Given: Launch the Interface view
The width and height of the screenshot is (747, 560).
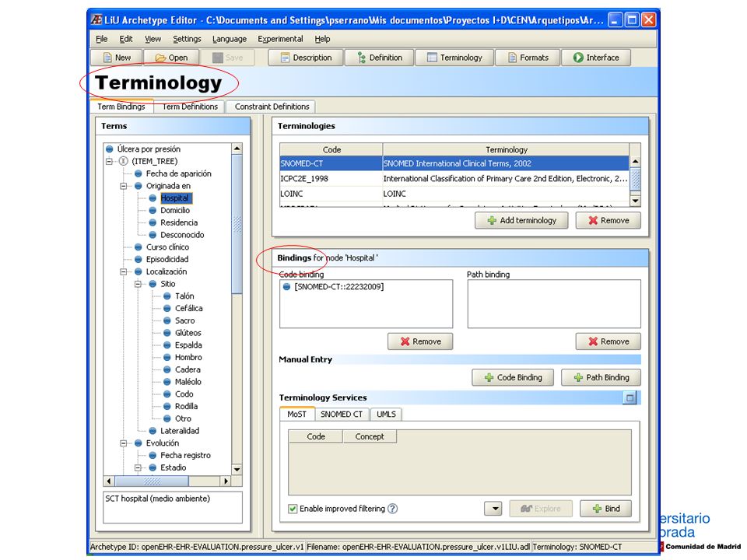Looking at the screenshot, I should pyautogui.click(x=596, y=58).
